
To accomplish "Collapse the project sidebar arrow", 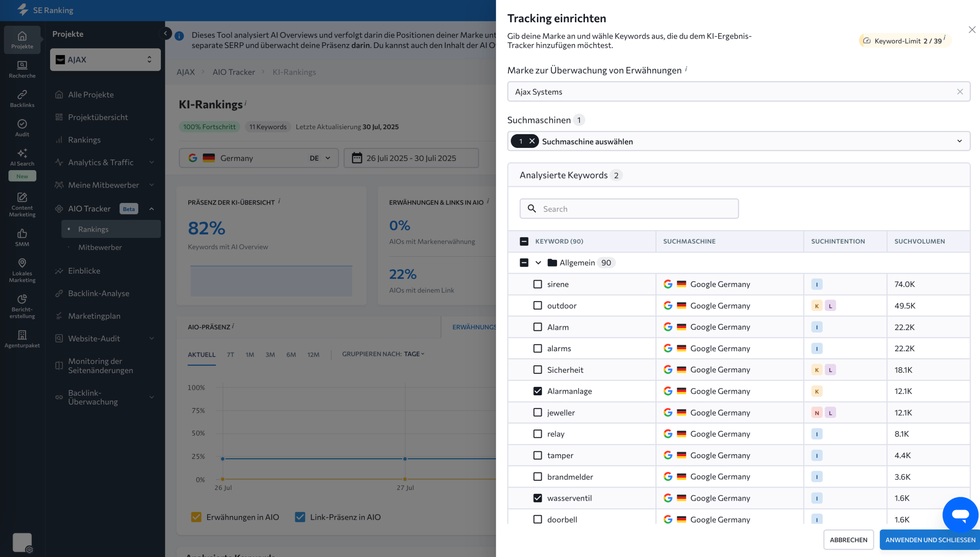I will [165, 33].
